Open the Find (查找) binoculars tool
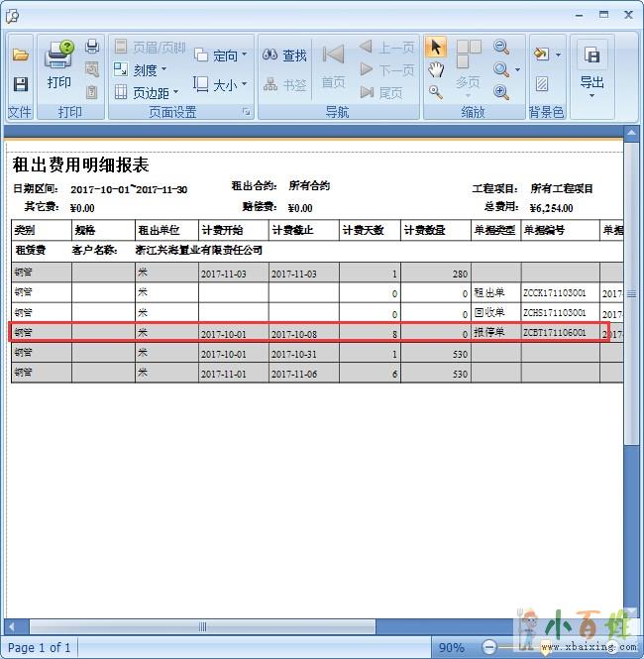Screen dimensions: 644x659 tap(284, 55)
